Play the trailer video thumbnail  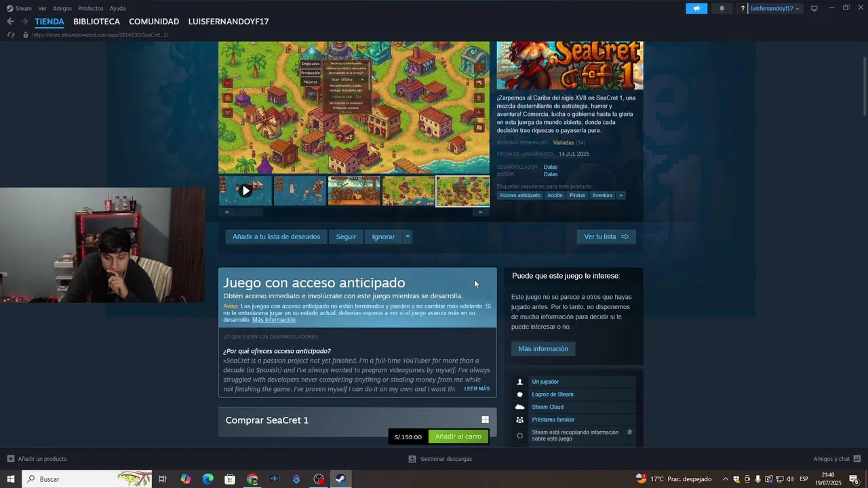click(x=245, y=191)
